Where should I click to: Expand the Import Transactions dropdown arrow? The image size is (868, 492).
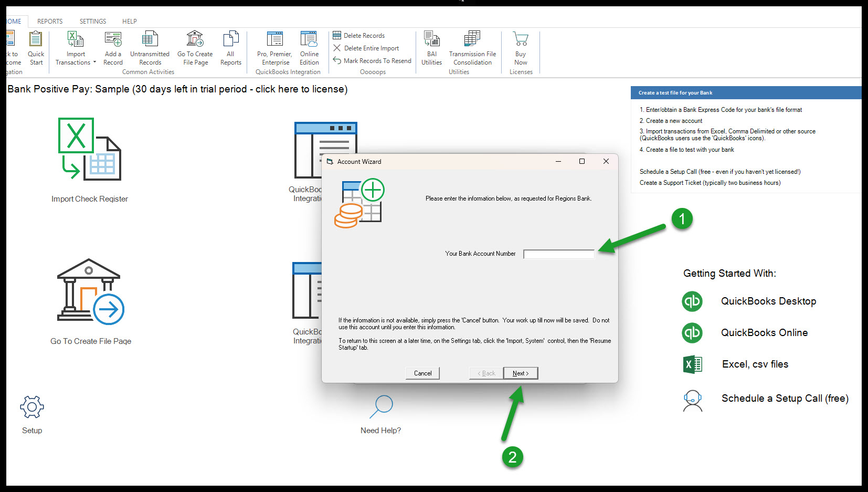tap(94, 62)
